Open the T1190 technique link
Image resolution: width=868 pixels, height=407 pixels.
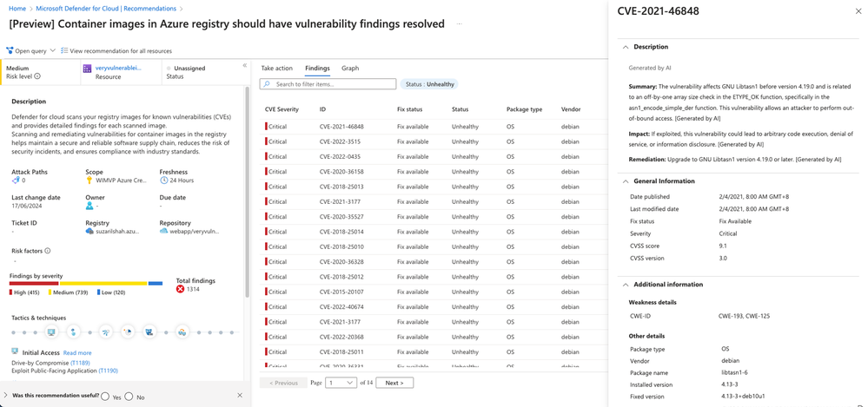(x=108, y=371)
